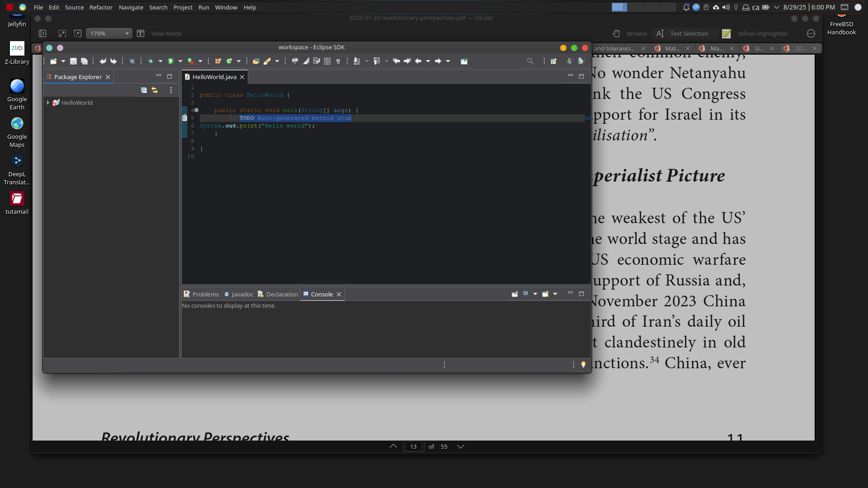
Task: Toggle Block Selection mode in toolbar
Action: [327, 61]
